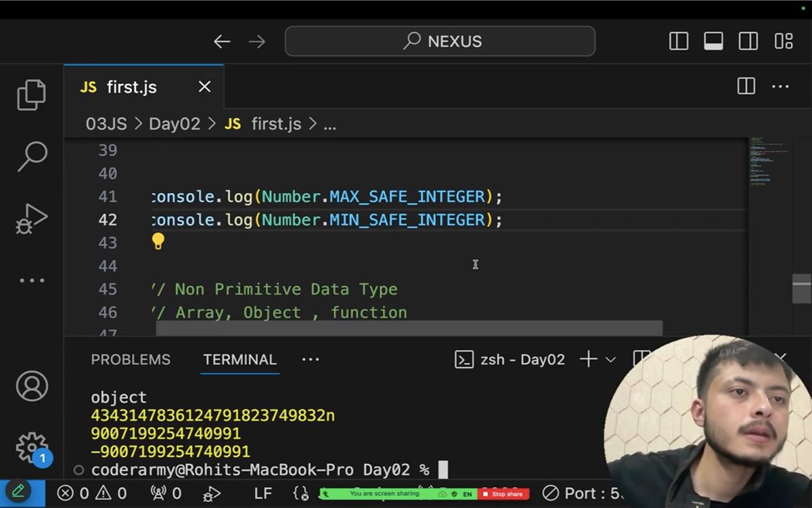Click the editor vertical scrollbar thumb

click(801, 288)
